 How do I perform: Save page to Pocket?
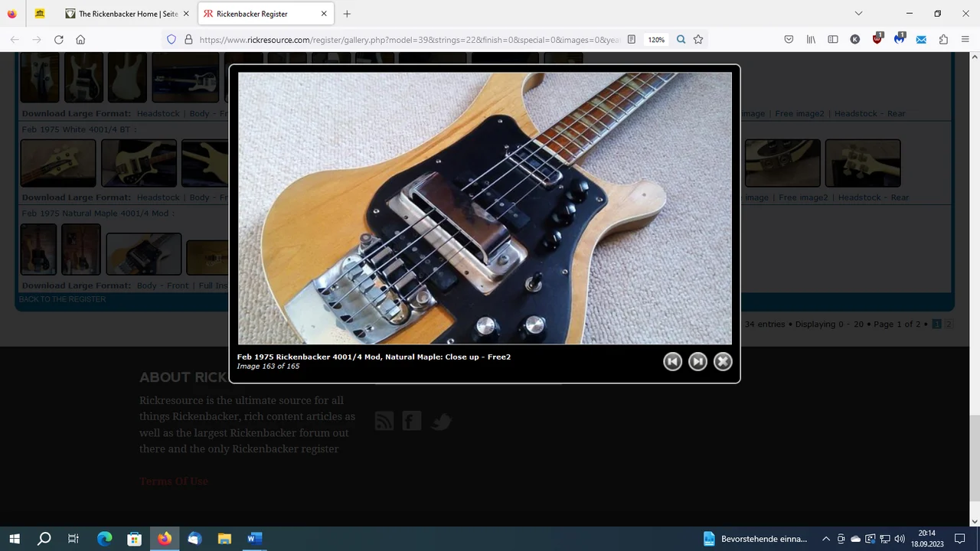(789, 40)
